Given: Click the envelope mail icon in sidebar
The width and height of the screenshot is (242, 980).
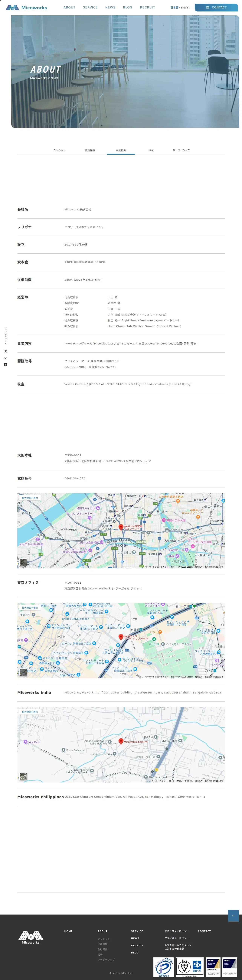Looking at the screenshot, I should click(5, 358).
